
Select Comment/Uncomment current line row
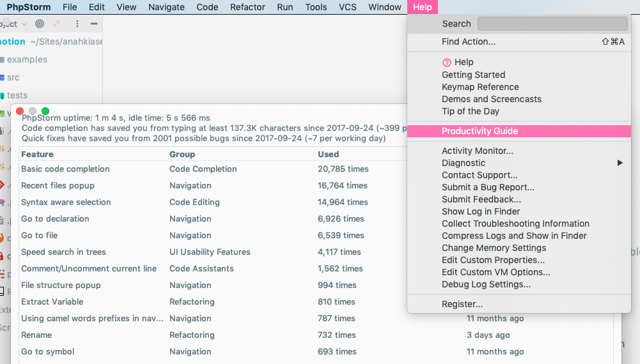click(x=213, y=269)
